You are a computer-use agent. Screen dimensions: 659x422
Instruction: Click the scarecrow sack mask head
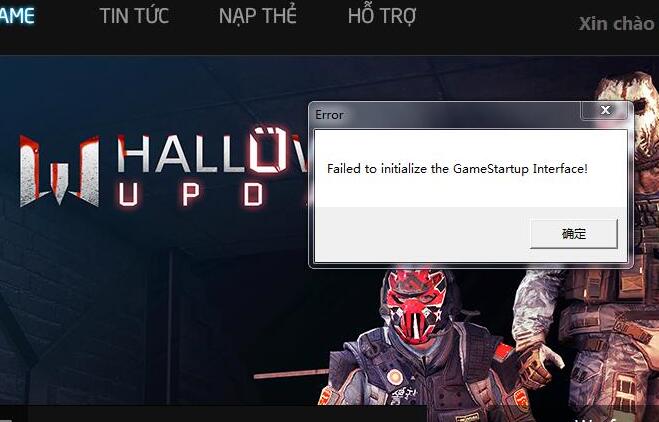[628, 111]
